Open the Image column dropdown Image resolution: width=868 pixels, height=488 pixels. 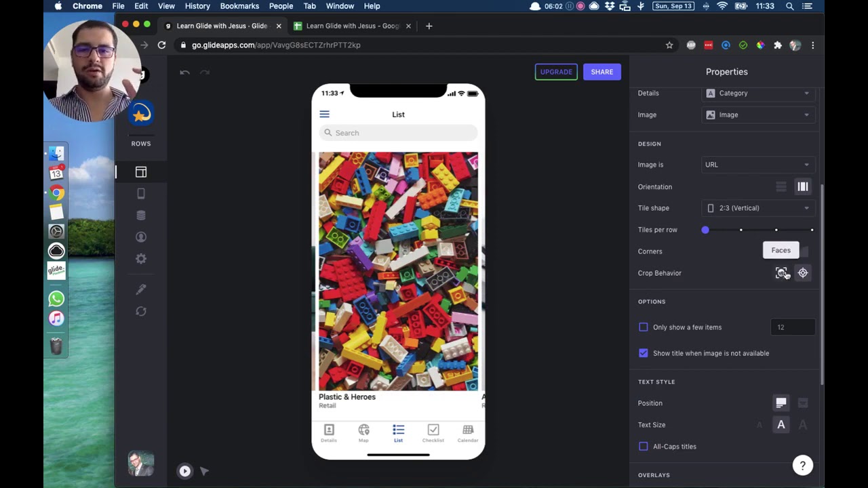(x=758, y=115)
